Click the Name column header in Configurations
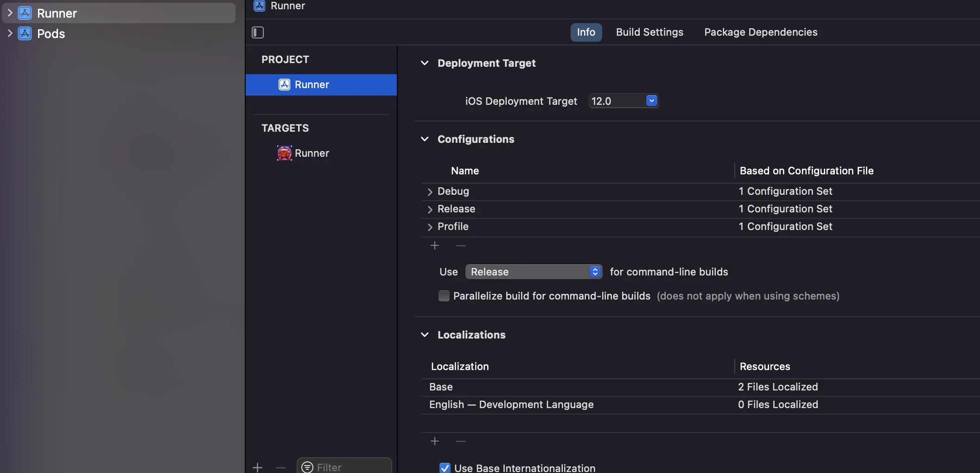This screenshot has width=980, height=473. 465,171
